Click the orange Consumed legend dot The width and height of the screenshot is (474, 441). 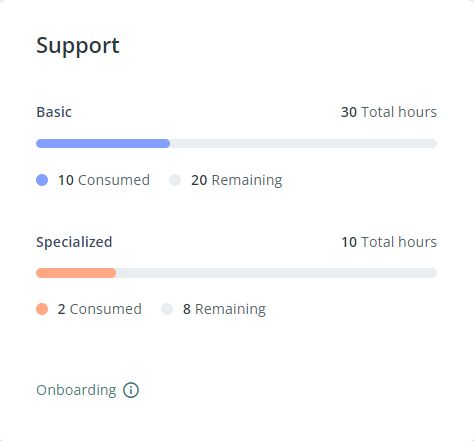(x=42, y=309)
